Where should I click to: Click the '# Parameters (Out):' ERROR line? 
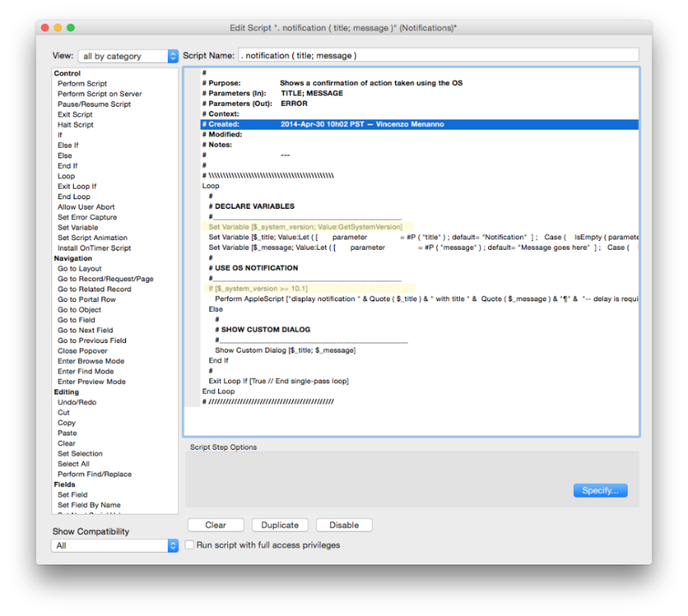click(419, 104)
